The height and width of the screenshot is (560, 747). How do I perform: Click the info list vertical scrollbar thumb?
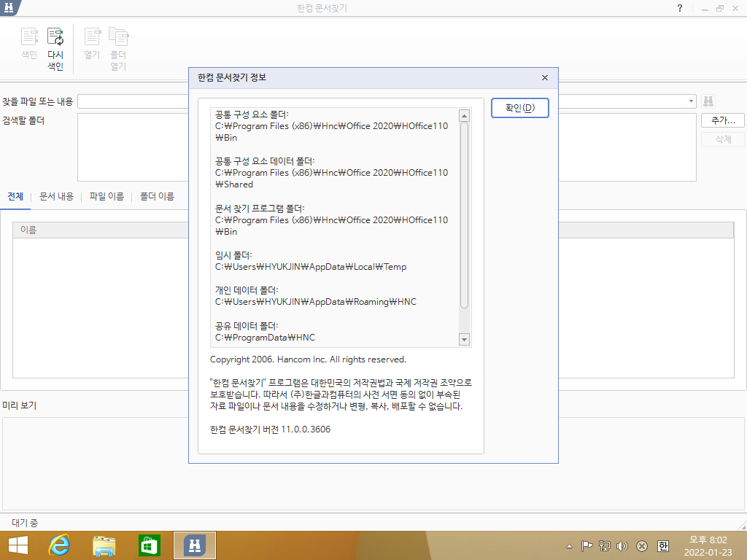pos(464,215)
